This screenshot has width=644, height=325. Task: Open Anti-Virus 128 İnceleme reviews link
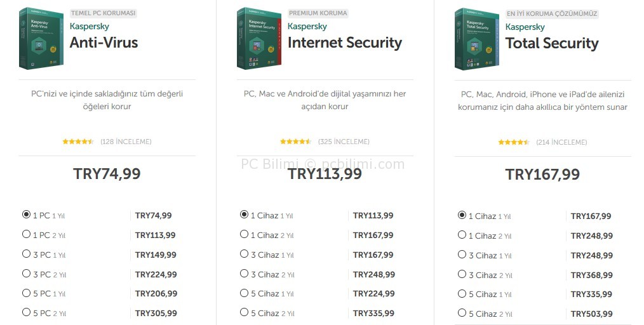click(126, 142)
